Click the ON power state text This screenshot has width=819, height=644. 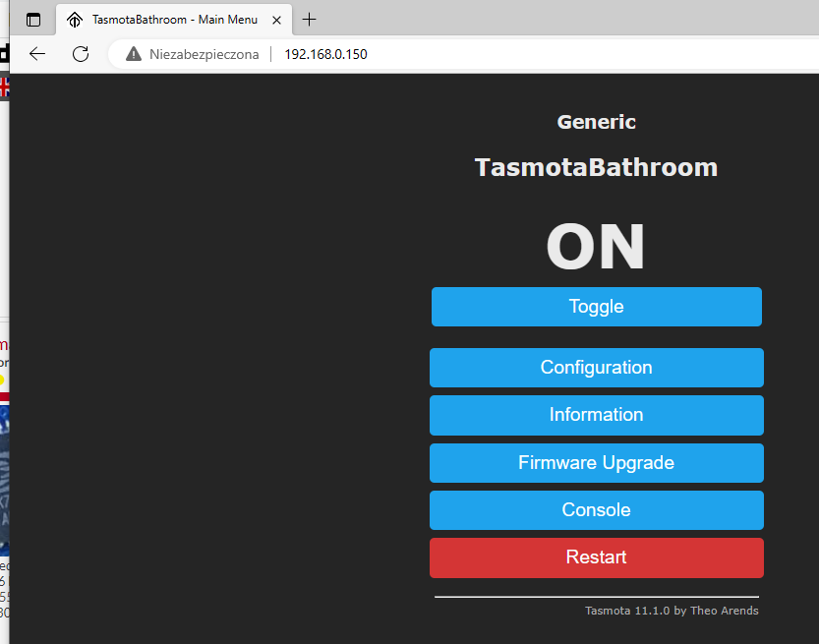click(x=596, y=247)
